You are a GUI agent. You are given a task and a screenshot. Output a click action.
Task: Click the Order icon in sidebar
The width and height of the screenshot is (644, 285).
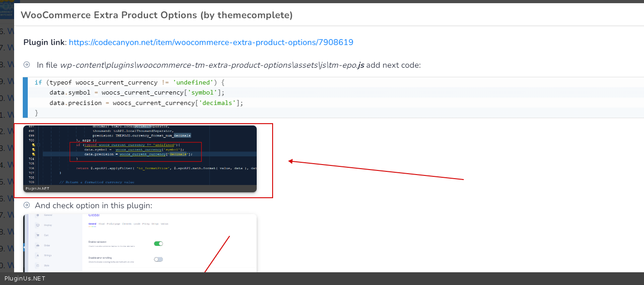coord(38,245)
